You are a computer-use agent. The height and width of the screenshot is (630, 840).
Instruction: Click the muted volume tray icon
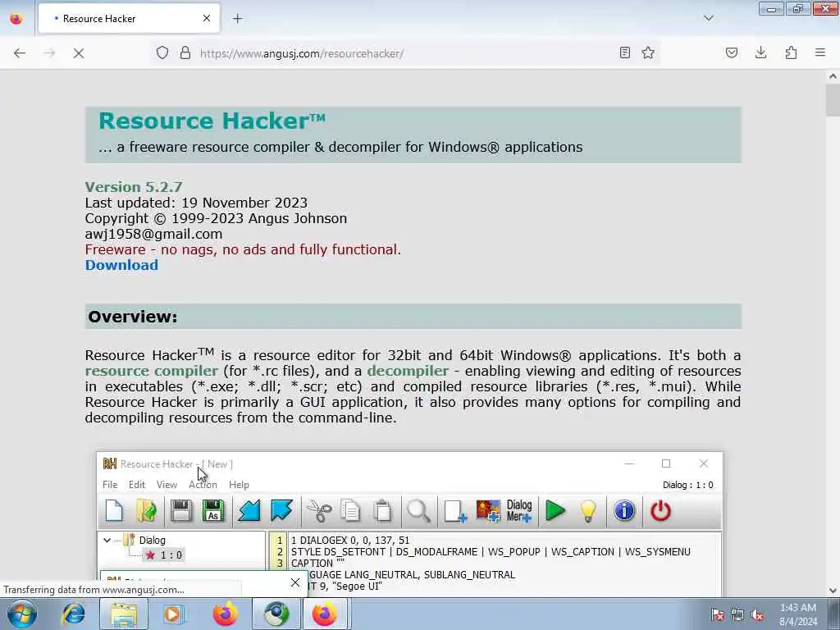point(757,615)
